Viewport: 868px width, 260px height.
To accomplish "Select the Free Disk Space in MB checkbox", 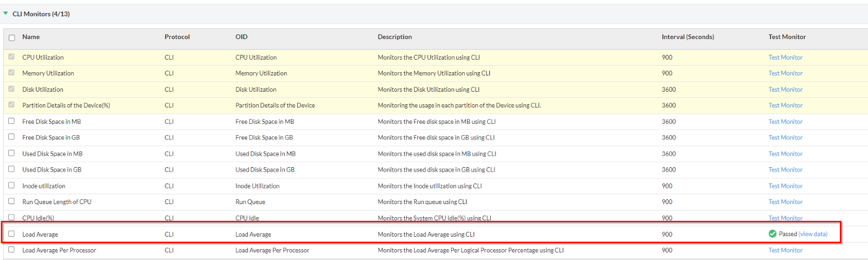I will [x=11, y=121].
